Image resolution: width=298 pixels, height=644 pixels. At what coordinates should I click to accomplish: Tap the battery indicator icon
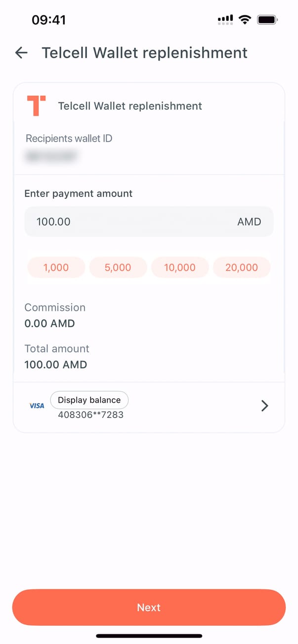tap(267, 20)
